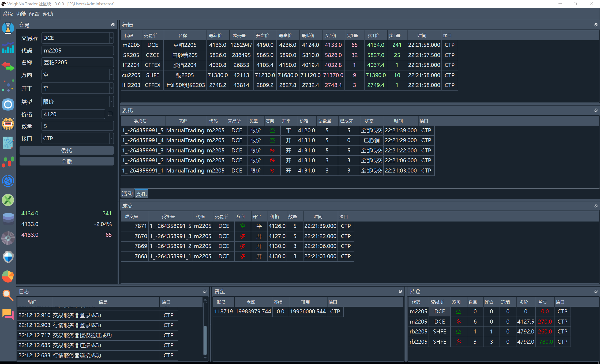Click the 全撤 cancel all button
Viewport: 600px width, 364px height.
pyautogui.click(x=66, y=161)
